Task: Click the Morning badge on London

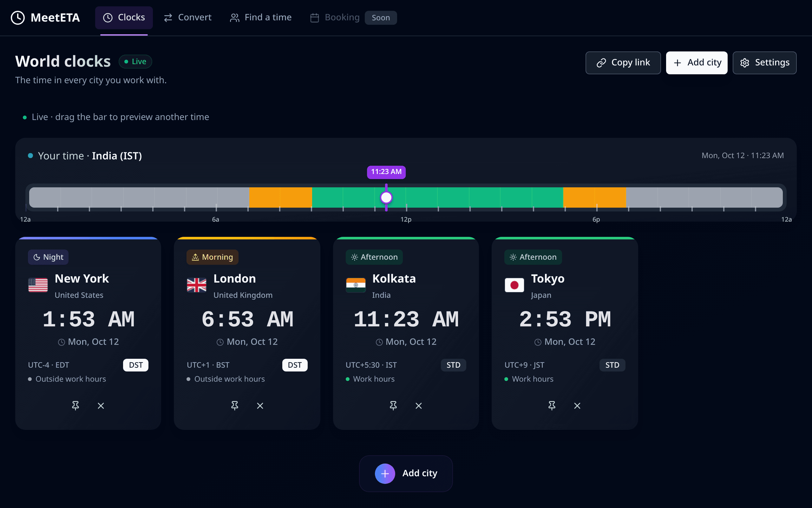Action: pyautogui.click(x=213, y=257)
